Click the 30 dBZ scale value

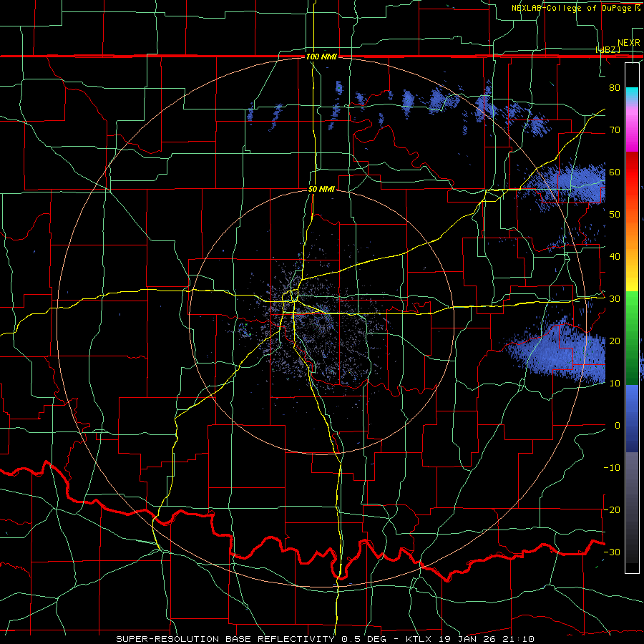[615, 299]
